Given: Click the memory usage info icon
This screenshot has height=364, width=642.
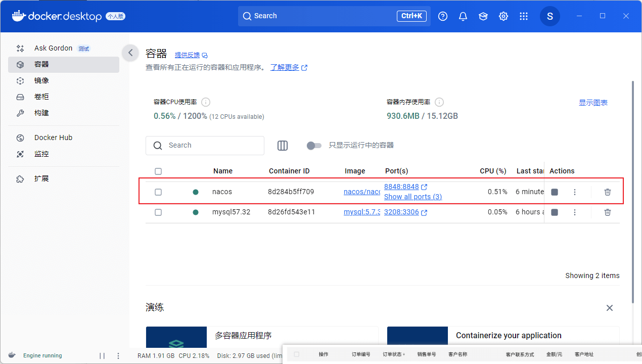Looking at the screenshot, I should [x=439, y=102].
